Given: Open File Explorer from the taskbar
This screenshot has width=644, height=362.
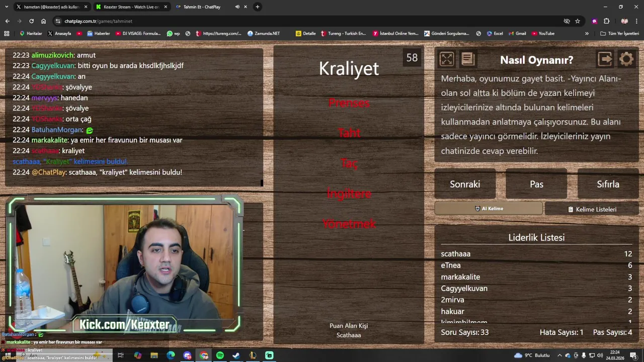Looking at the screenshot, I should pos(154,355).
